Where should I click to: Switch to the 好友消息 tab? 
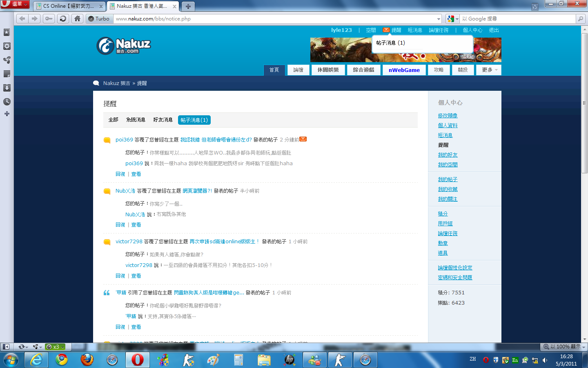pyautogui.click(x=163, y=120)
